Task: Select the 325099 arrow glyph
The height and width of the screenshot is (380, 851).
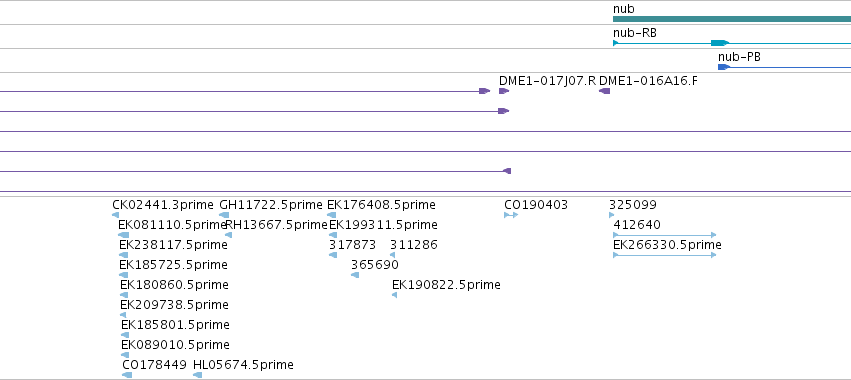Action: (612, 215)
